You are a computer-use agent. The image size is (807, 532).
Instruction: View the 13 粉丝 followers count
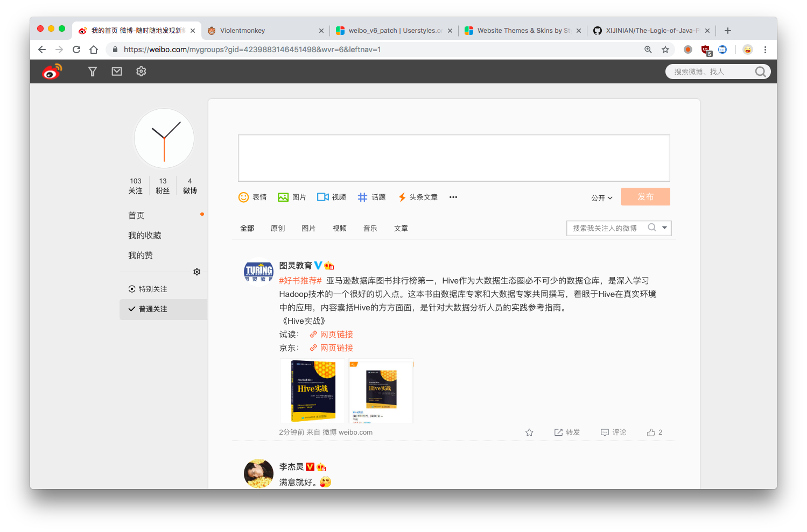[163, 186]
